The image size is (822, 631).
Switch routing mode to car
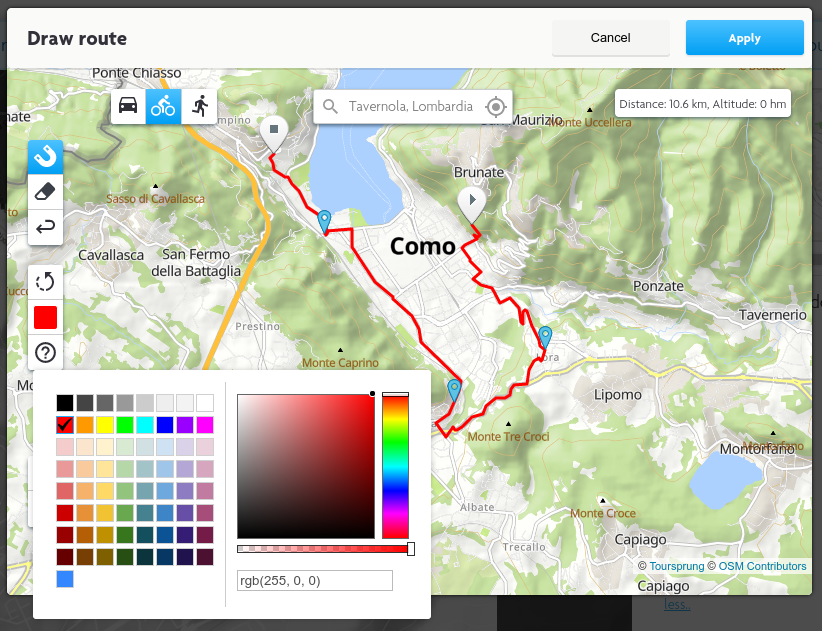(x=128, y=106)
